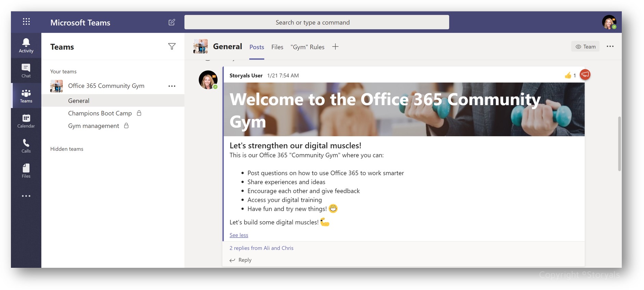
Task: Open the Calls phone icon
Action: point(26,146)
